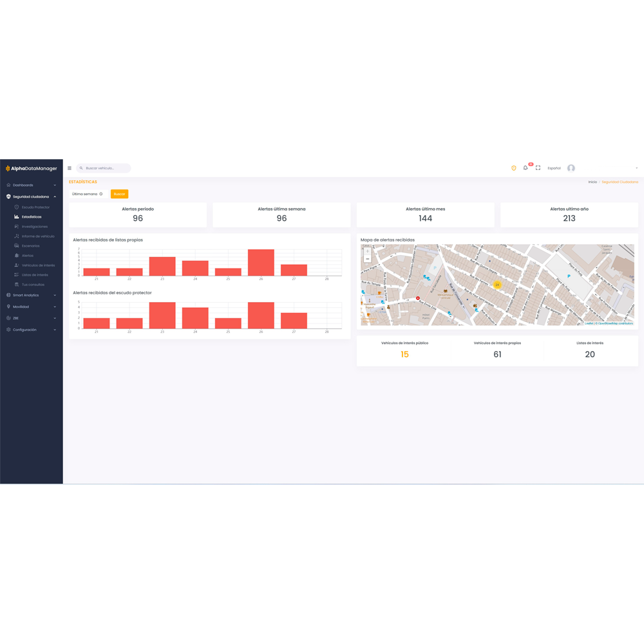644x644 pixels.
Task: Click the shield icon in the top bar
Action: click(x=513, y=168)
